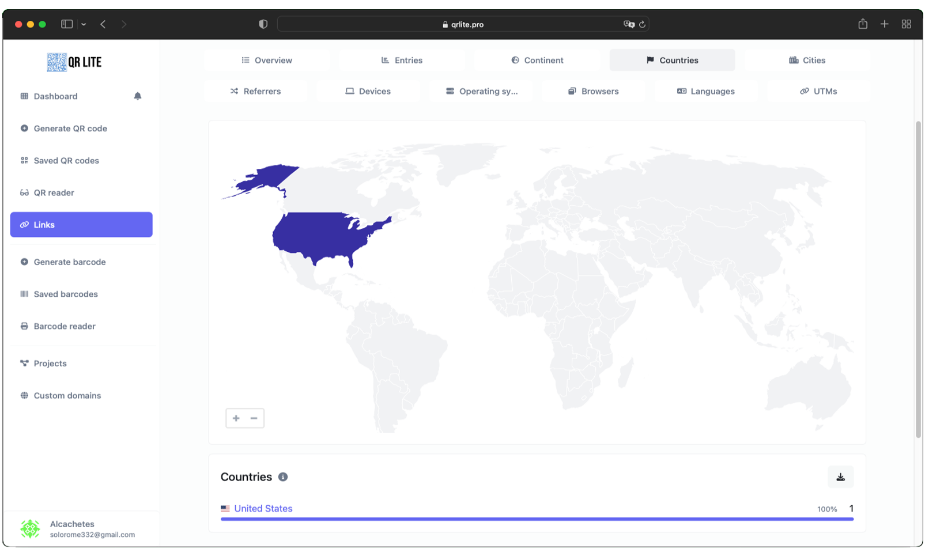Open the Safari privacy shield icon

[x=263, y=24]
